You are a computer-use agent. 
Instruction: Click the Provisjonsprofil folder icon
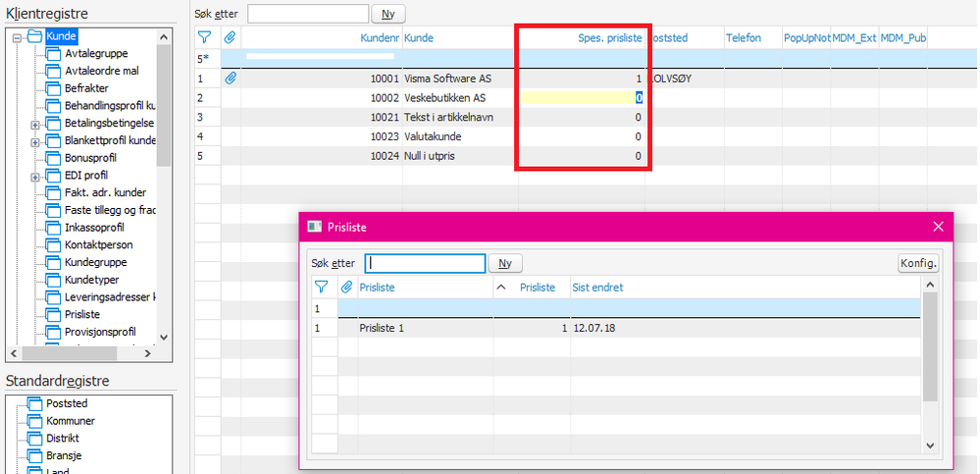pyautogui.click(x=54, y=332)
